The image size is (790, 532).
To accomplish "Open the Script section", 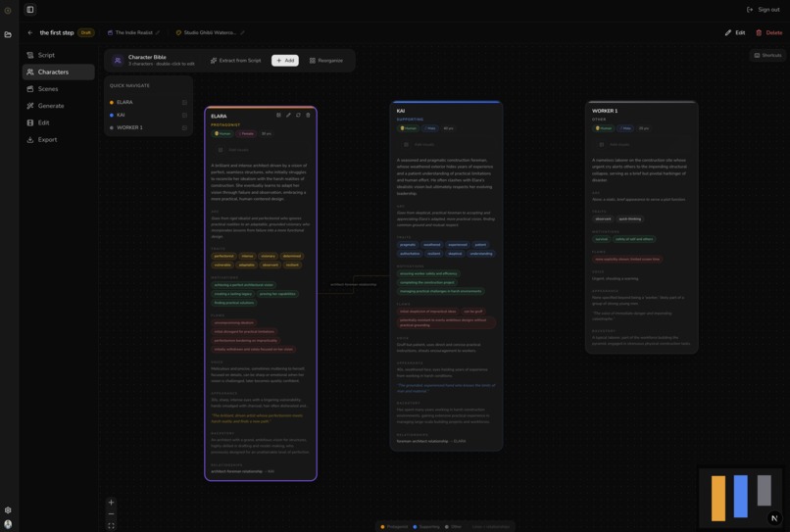I will point(59,55).
